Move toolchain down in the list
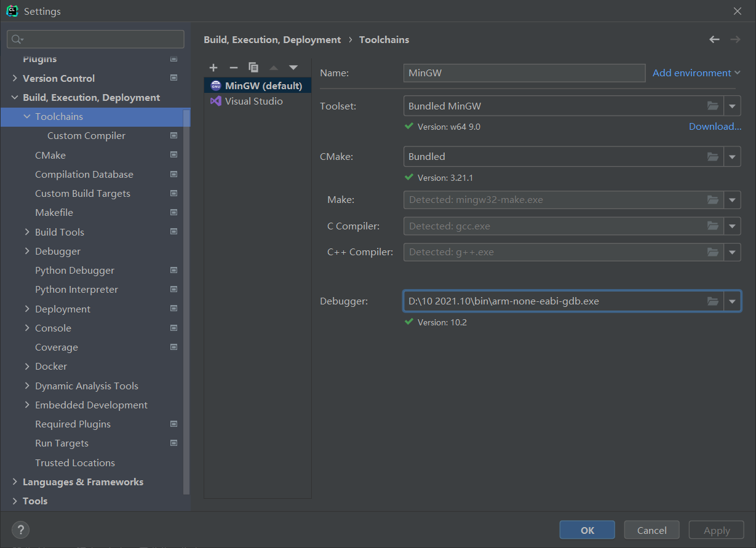The height and width of the screenshot is (548, 756). pyautogui.click(x=293, y=68)
